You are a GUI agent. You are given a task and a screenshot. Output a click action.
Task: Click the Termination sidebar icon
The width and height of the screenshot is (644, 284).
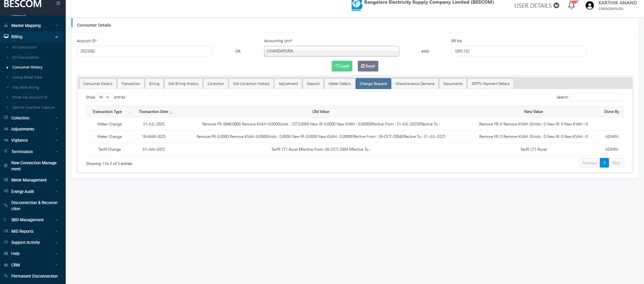6,152
